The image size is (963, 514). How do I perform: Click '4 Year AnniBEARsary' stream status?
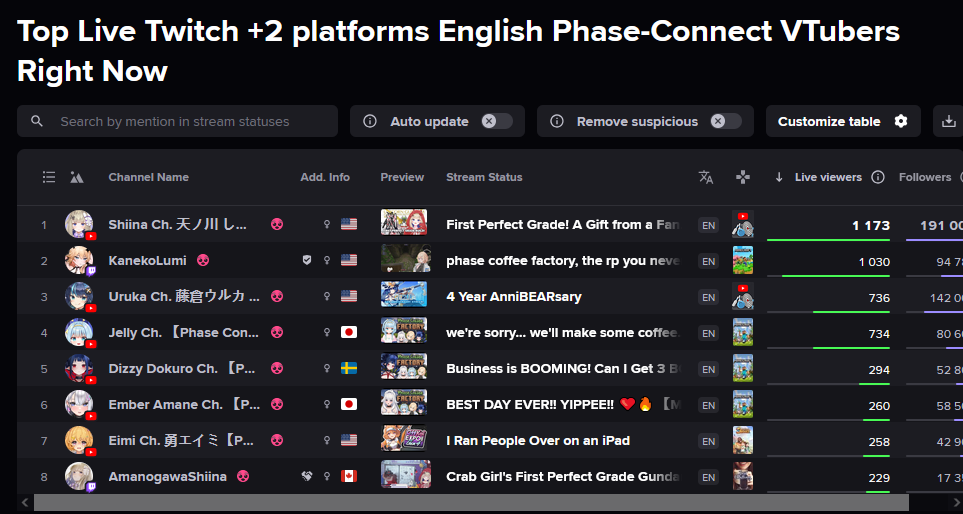(x=514, y=297)
